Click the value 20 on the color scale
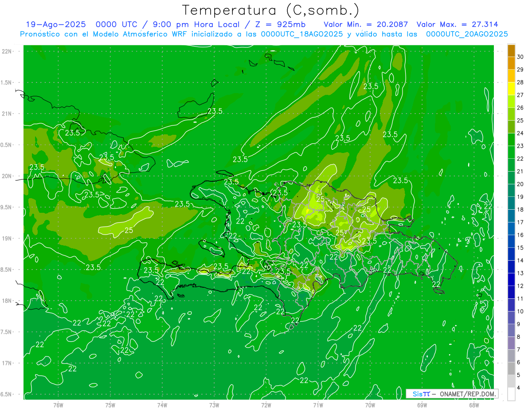 520,184
